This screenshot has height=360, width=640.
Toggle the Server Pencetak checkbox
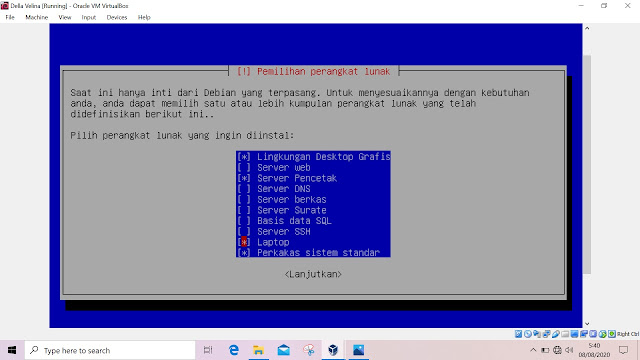coord(244,178)
